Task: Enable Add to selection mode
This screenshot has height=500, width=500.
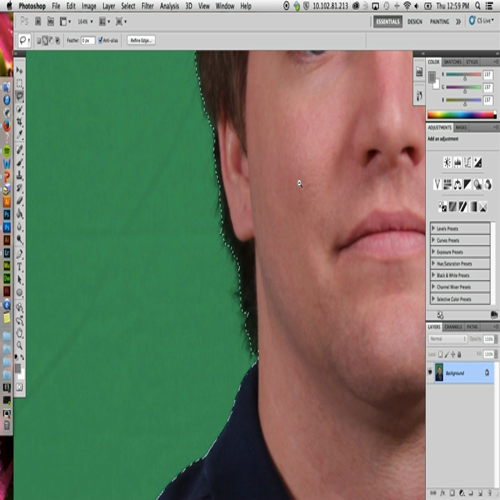Action: (x=45, y=41)
